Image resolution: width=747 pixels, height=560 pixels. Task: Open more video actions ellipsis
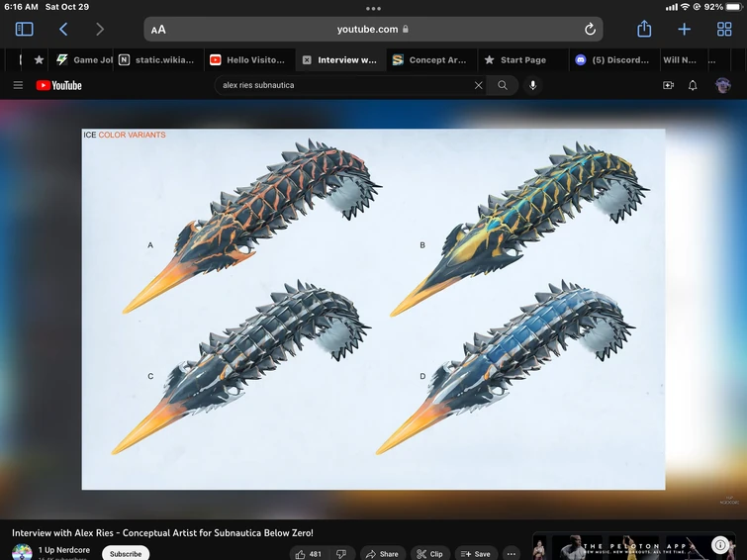point(511,554)
